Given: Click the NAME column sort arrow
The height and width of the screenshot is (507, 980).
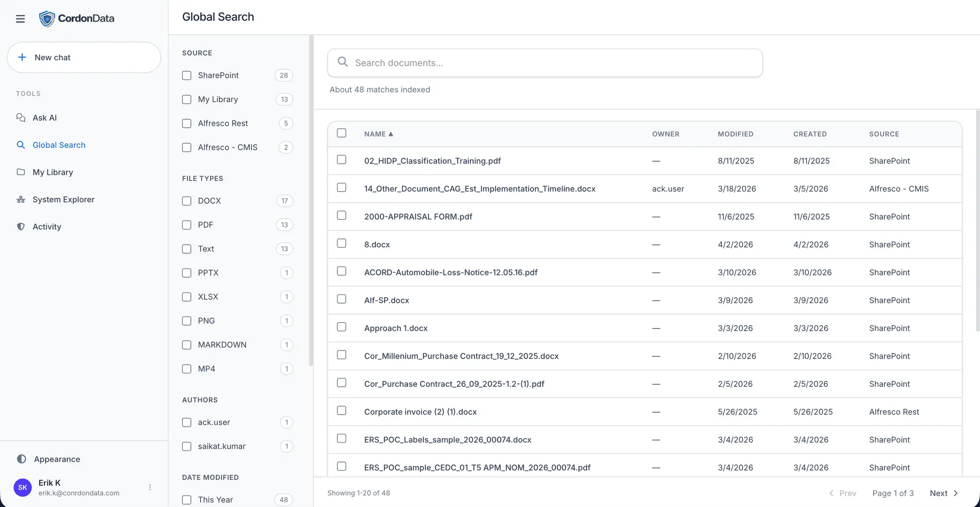Looking at the screenshot, I should tap(391, 134).
